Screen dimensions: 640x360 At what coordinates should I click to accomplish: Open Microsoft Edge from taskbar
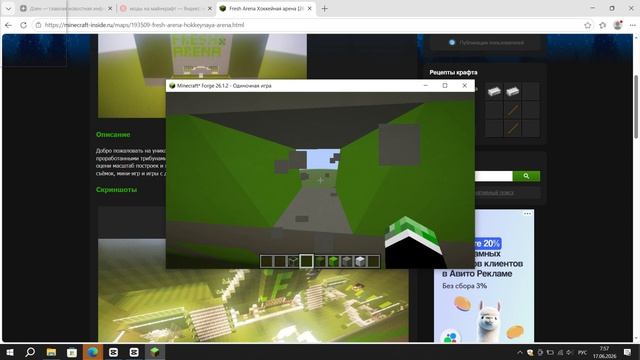click(x=93, y=352)
